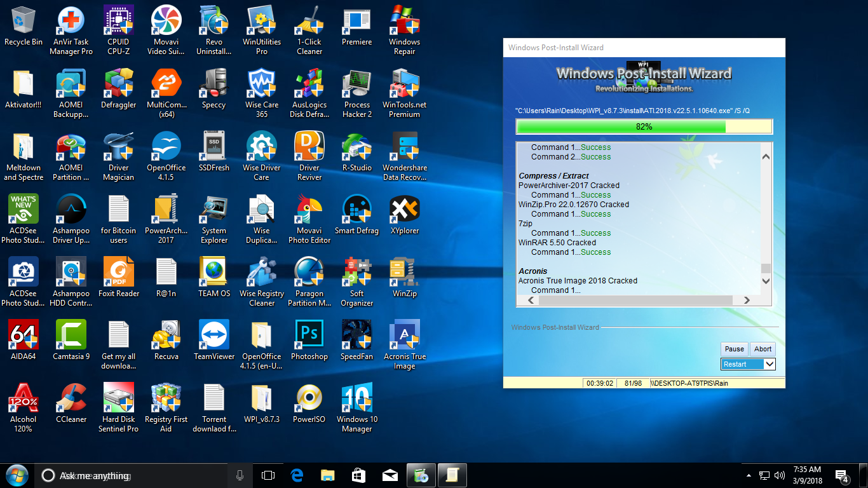The width and height of the screenshot is (868, 488).
Task: Open Wise Care 365 shortcut
Action: (262, 94)
